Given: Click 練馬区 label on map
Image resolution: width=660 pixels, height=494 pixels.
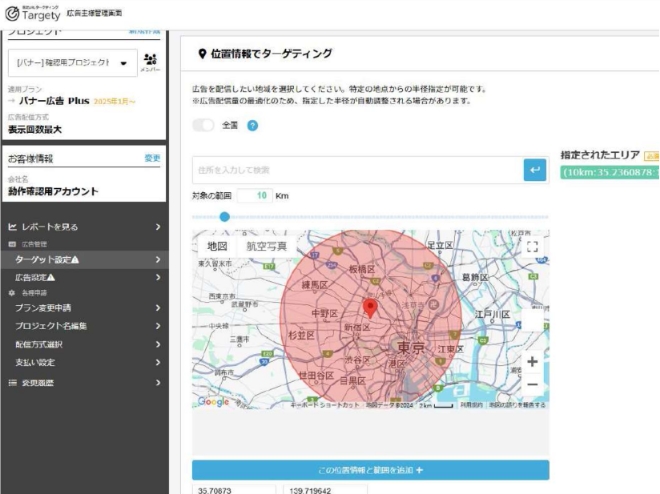Looking at the screenshot, I should pos(314,285).
